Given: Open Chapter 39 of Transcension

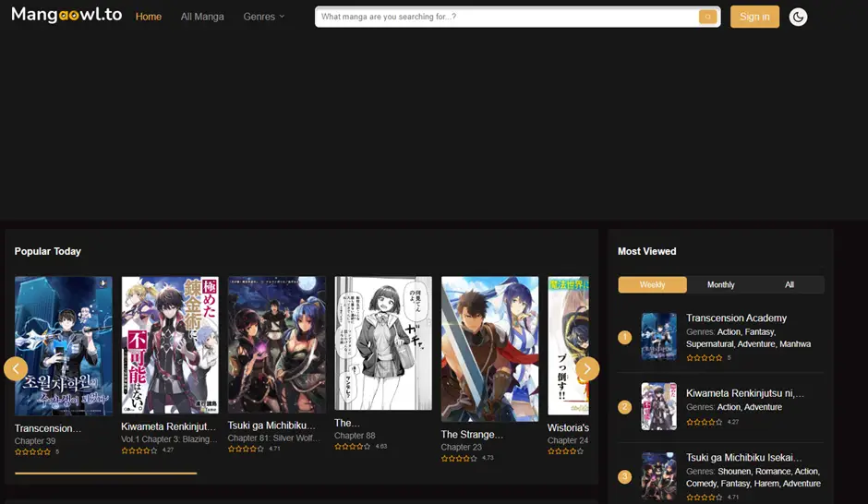Looking at the screenshot, I should pos(35,441).
